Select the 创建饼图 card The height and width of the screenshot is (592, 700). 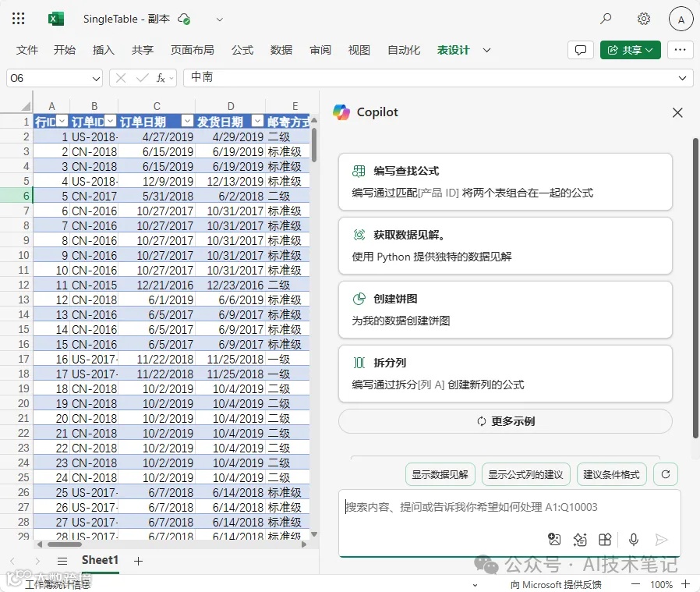(x=505, y=310)
